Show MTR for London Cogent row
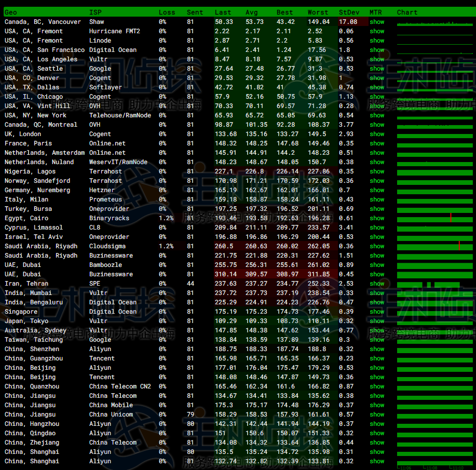 pos(377,134)
